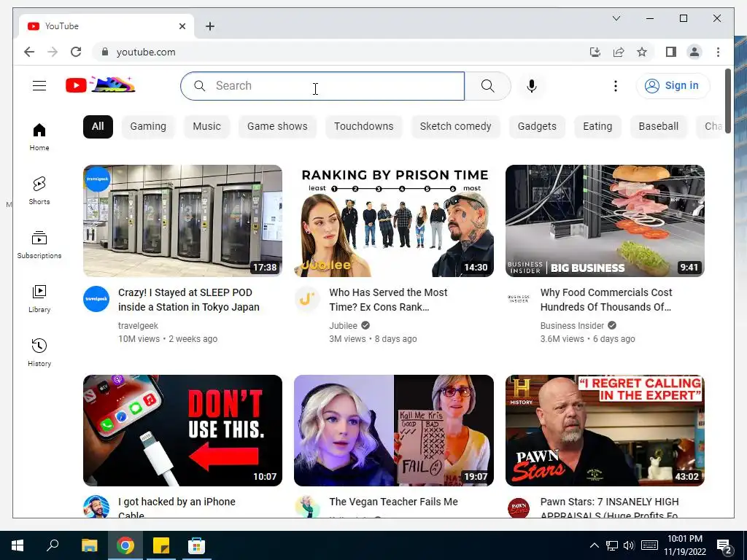Open "I got hacked by an iPhone" title
This screenshot has width=747, height=560.
click(177, 507)
